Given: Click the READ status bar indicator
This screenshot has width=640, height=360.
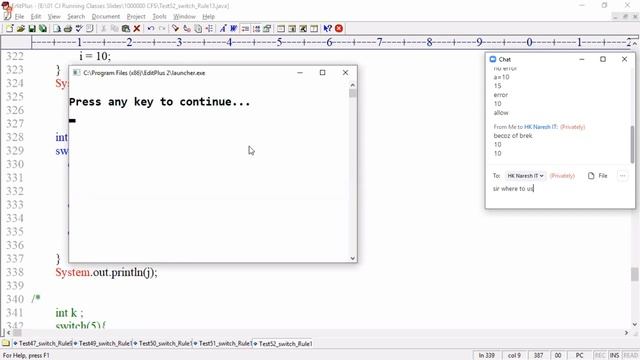Looking at the screenshot, I should point(631,356).
